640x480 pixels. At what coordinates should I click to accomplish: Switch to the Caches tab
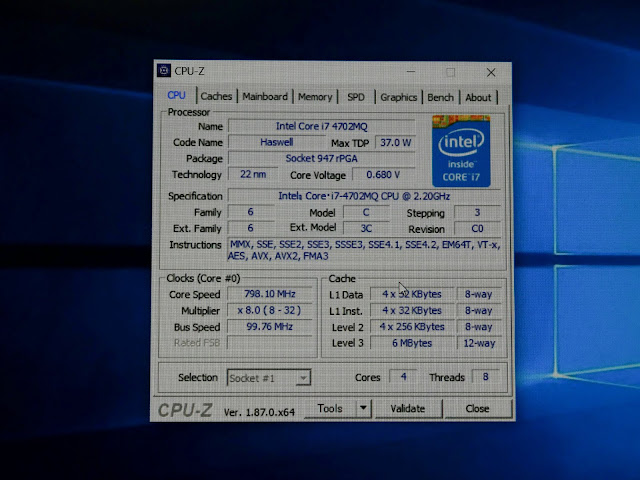tap(216, 96)
